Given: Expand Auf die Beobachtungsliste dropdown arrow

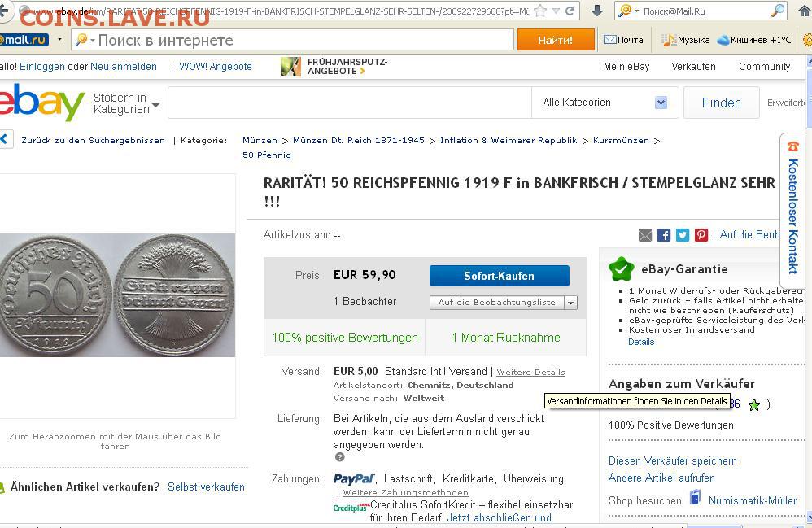Looking at the screenshot, I should [570, 303].
